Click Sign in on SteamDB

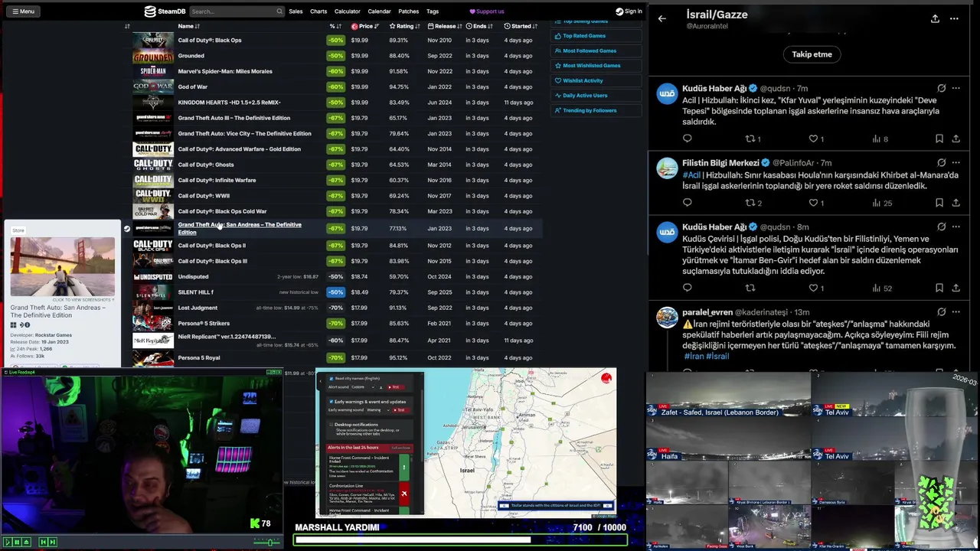629,11
